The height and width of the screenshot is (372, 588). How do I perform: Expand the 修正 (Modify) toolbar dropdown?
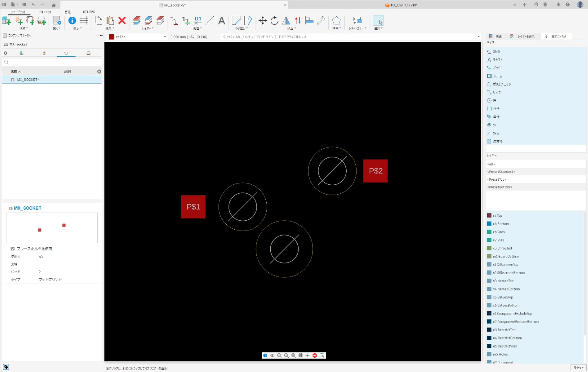pyautogui.click(x=291, y=29)
